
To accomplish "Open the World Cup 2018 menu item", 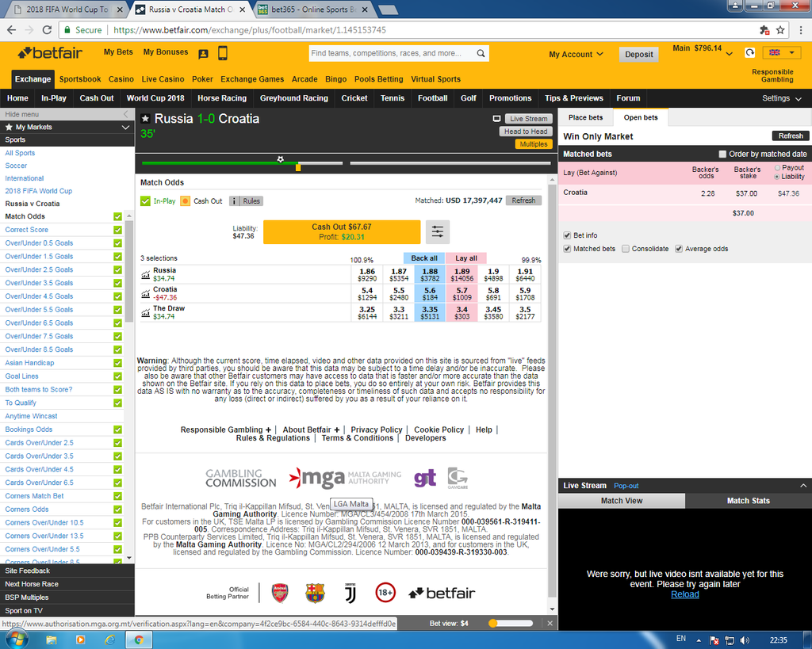I will 155,97.
